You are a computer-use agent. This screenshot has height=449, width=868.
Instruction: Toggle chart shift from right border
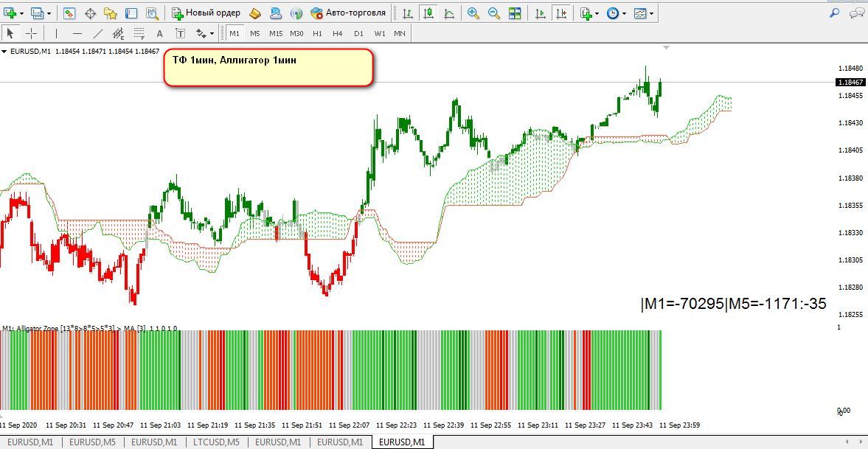pos(562,13)
